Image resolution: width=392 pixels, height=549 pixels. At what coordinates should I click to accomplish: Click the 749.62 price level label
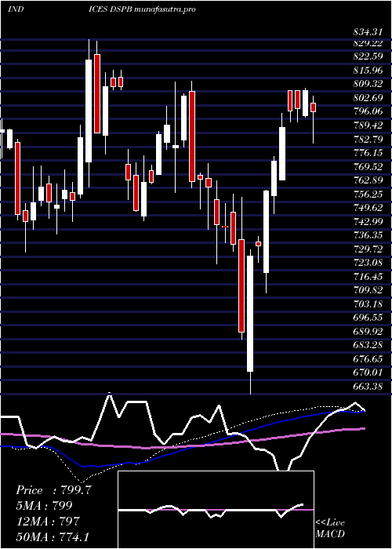[368, 208]
